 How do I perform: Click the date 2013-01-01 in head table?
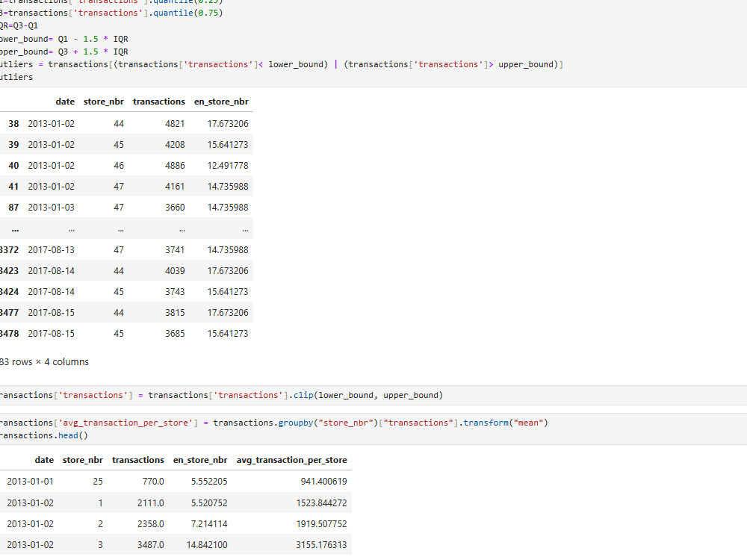(x=30, y=482)
